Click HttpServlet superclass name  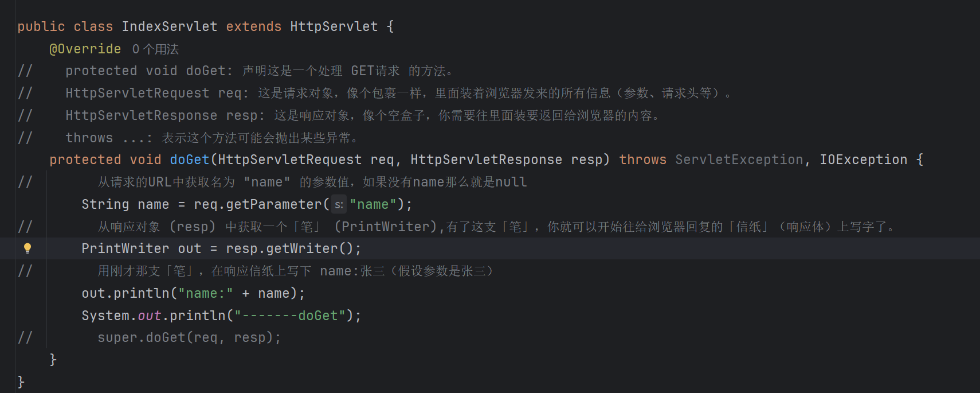(x=334, y=27)
